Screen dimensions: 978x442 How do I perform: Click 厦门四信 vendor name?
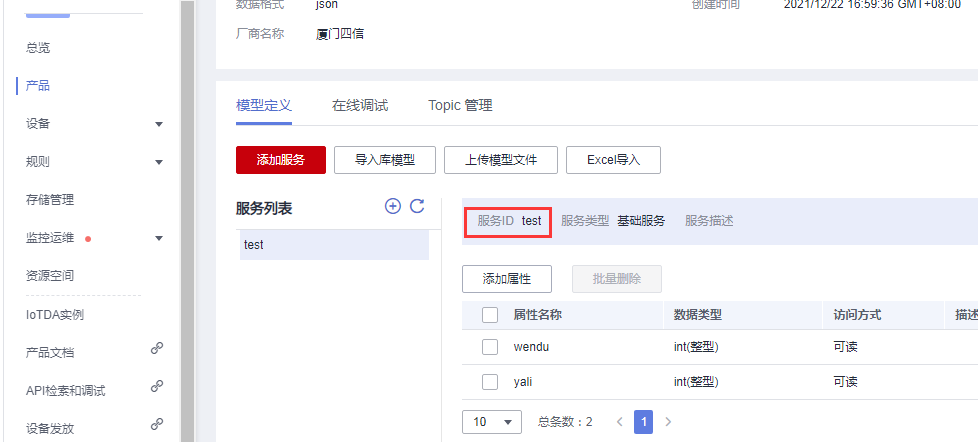coord(341,34)
